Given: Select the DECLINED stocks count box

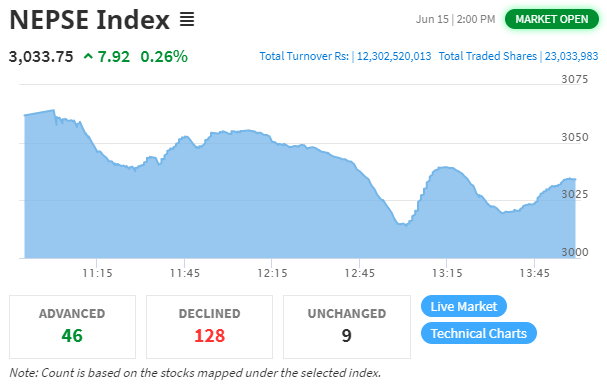Looking at the screenshot, I should [x=209, y=327].
